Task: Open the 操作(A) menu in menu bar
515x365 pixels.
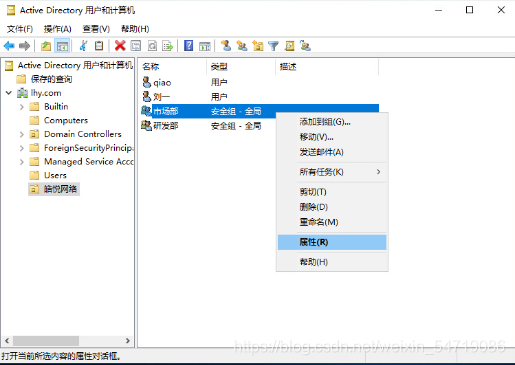Action: pos(57,29)
